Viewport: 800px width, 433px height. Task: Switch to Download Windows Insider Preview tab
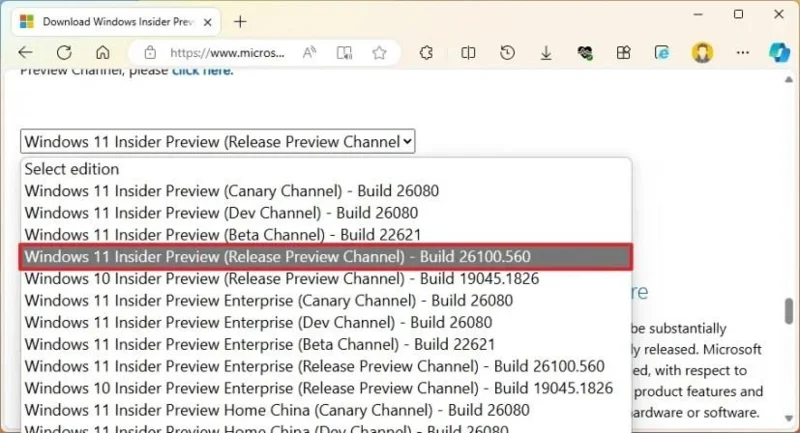point(116,22)
